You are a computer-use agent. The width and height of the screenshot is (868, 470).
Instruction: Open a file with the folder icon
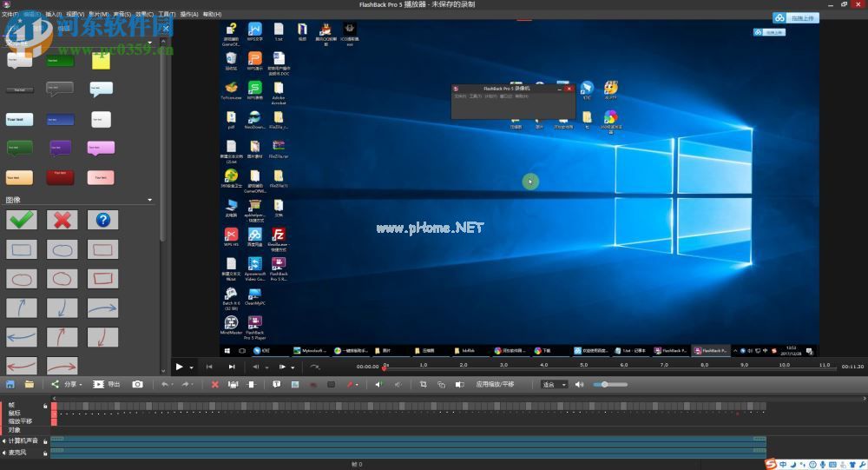tap(29, 384)
